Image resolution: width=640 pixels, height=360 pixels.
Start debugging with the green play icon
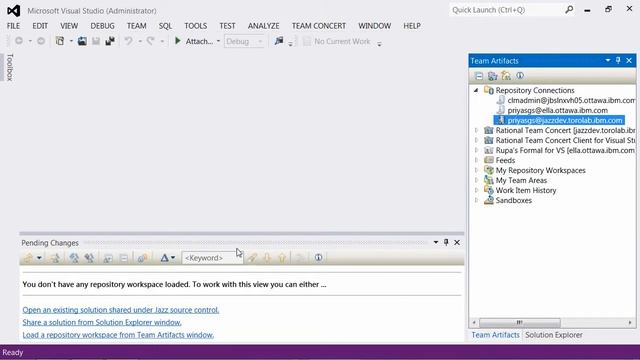(x=178, y=41)
